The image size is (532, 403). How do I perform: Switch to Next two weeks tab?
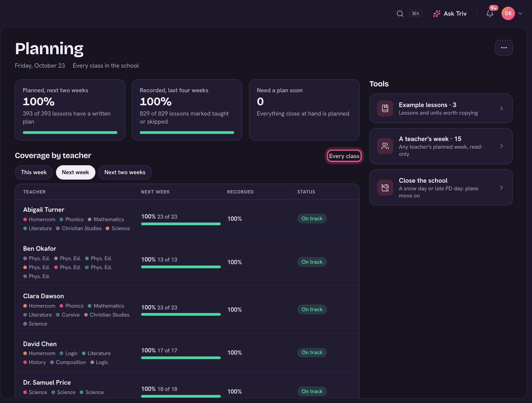coord(125,173)
